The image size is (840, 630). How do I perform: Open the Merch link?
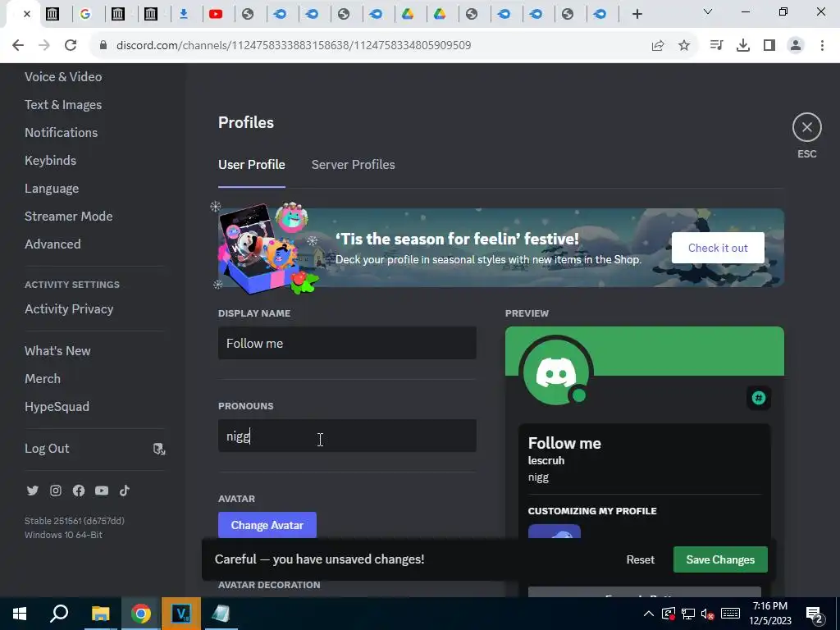[x=43, y=379]
